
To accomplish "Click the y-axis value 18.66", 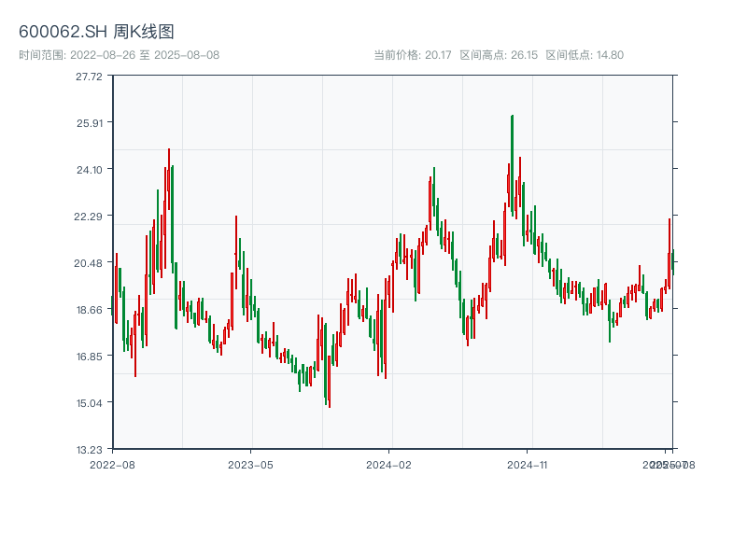I will pyautogui.click(x=90, y=310).
